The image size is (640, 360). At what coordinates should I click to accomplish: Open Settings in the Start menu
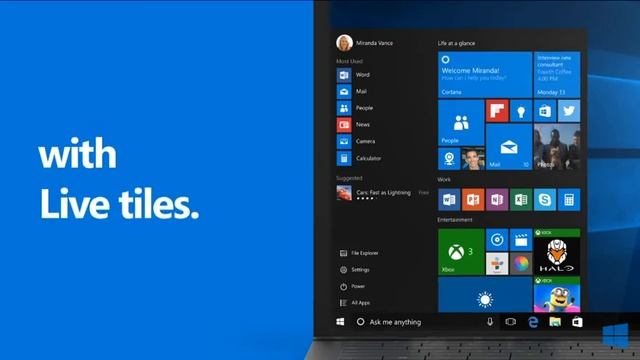pos(355,270)
